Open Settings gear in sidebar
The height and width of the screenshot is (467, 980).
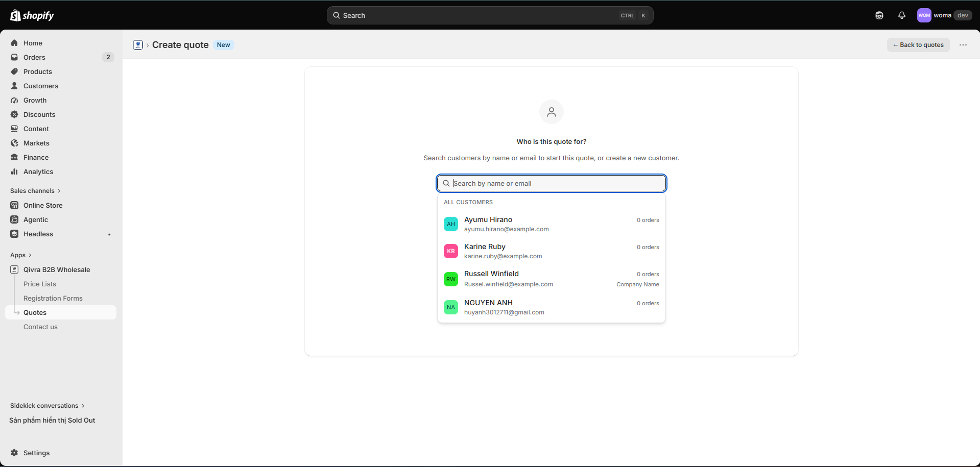(14, 453)
